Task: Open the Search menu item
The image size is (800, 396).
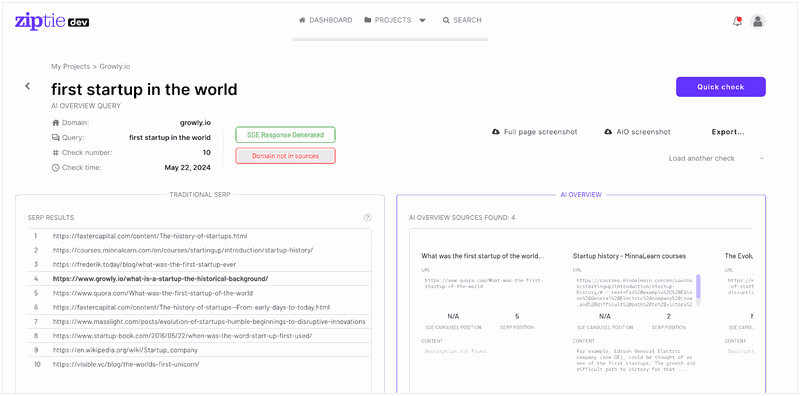Action: [x=462, y=20]
